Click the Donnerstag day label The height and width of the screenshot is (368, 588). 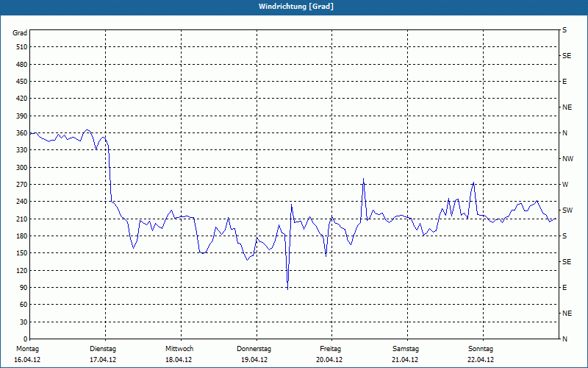pos(254,349)
